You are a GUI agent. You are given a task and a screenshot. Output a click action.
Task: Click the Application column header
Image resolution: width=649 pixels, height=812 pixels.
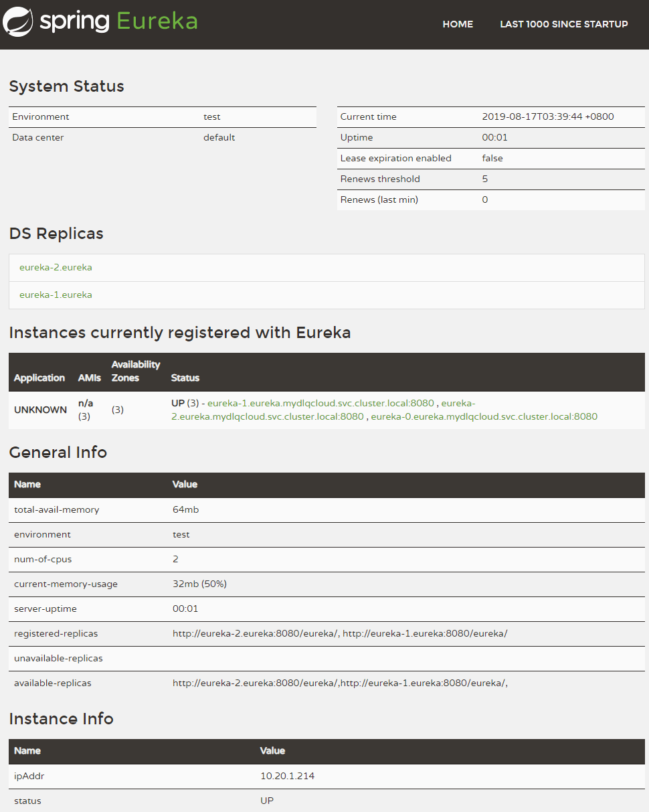point(39,378)
